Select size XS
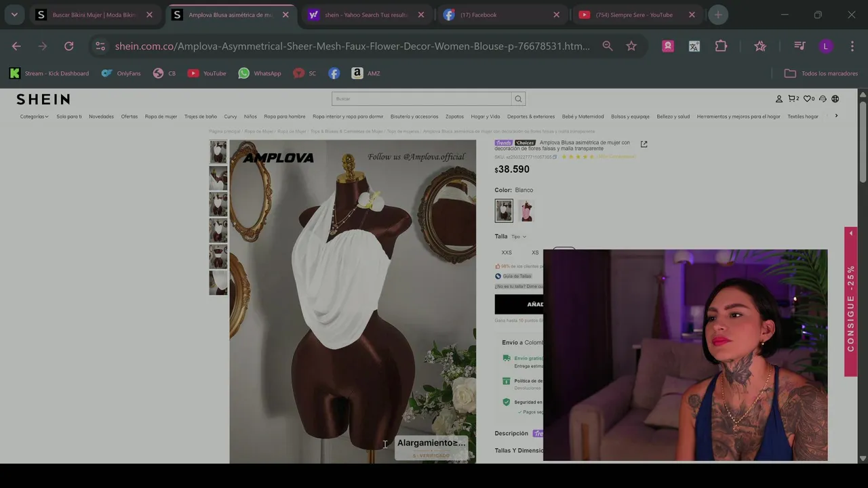Viewport: 868px width, 488px height. 535,252
